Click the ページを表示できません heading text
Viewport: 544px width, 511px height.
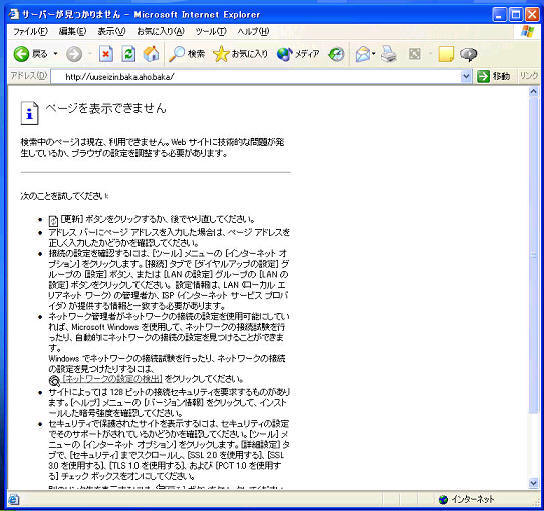coord(106,108)
